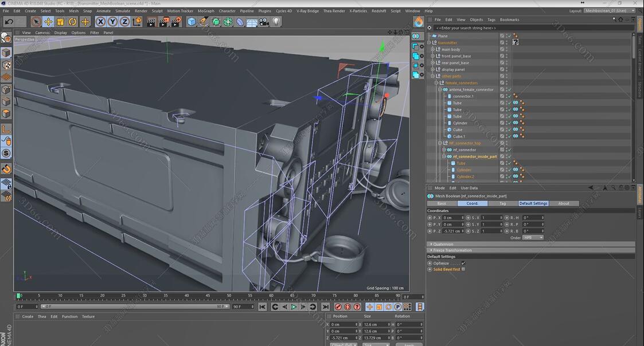
Task: Uncheck the Optimize checkbox
Action: point(463,263)
